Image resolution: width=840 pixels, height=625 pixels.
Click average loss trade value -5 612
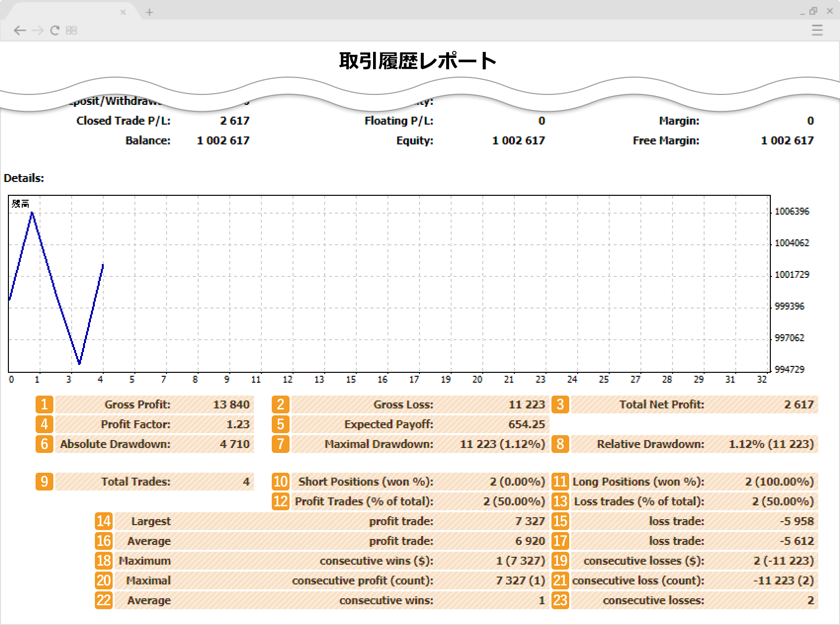pyautogui.click(x=797, y=541)
